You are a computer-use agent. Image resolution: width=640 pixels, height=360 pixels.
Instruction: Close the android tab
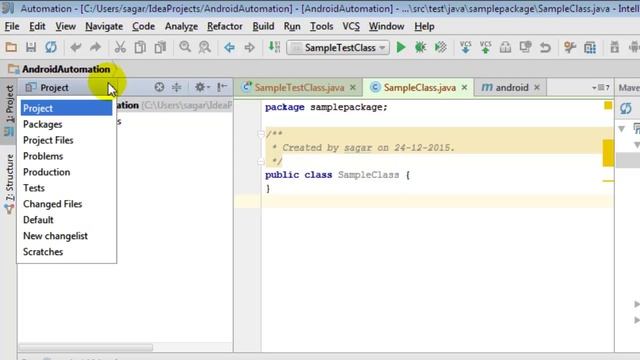click(x=537, y=87)
